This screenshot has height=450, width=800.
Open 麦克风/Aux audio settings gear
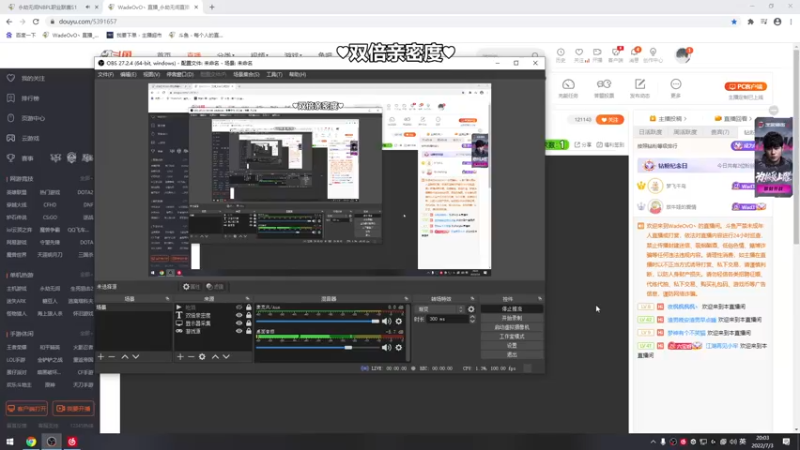point(399,321)
